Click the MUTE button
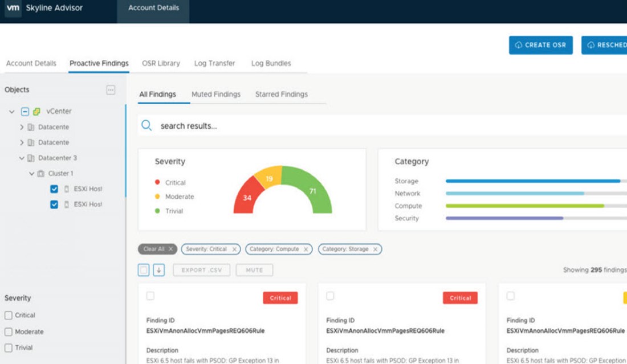The width and height of the screenshot is (627, 364). [254, 270]
